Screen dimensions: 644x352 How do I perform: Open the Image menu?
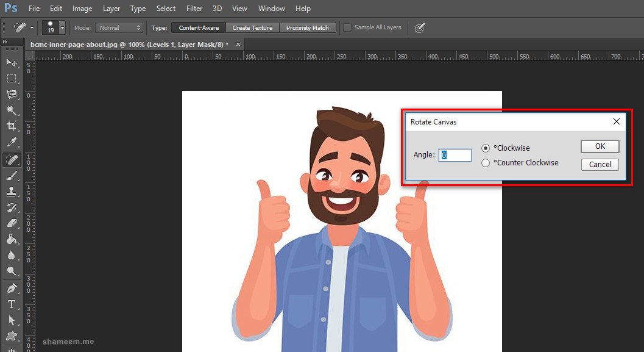(82, 9)
